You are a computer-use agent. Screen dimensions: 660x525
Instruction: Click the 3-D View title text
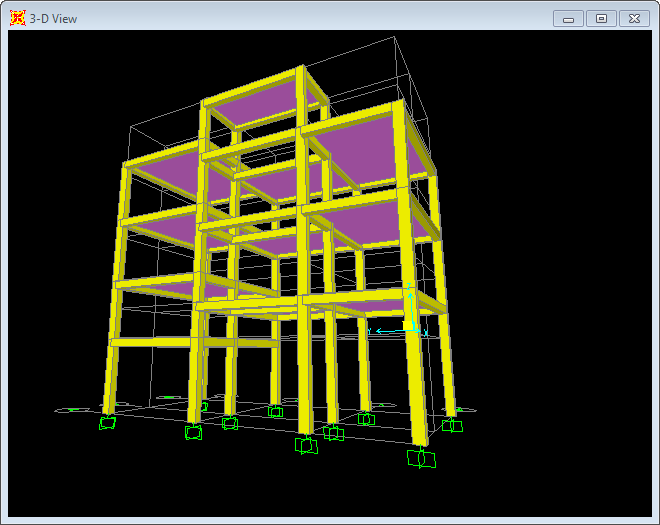53,19
